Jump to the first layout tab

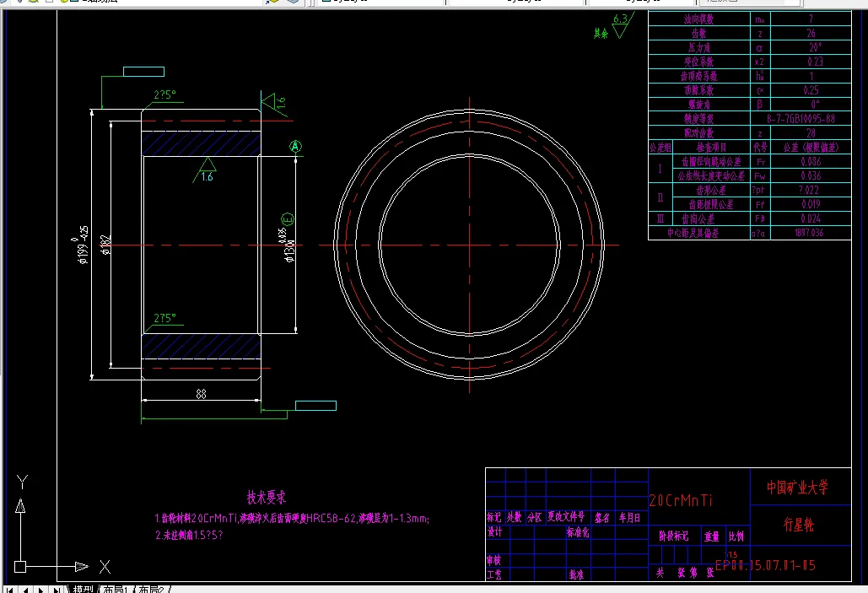(x=11, y=589)
